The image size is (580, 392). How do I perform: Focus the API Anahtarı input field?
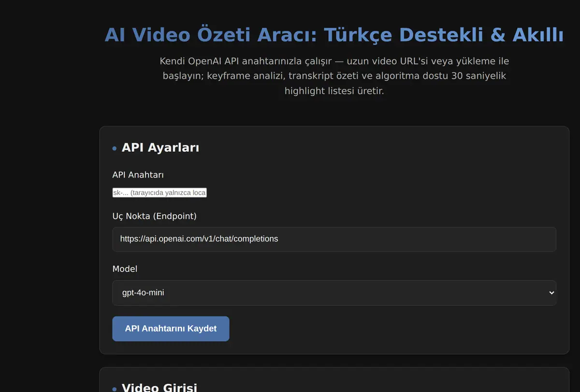[x=159, y=193]
